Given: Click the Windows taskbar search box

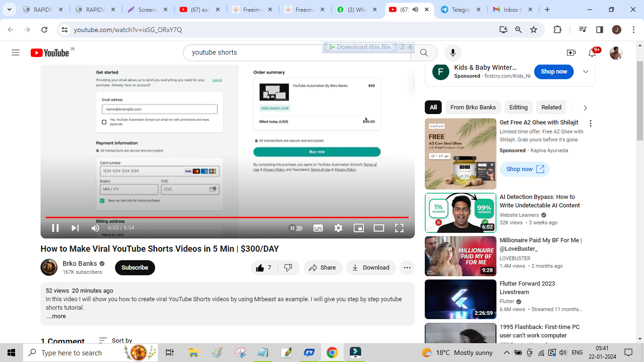Looking at the screenshot, I should pyautogui.click(x=91, y=353).
